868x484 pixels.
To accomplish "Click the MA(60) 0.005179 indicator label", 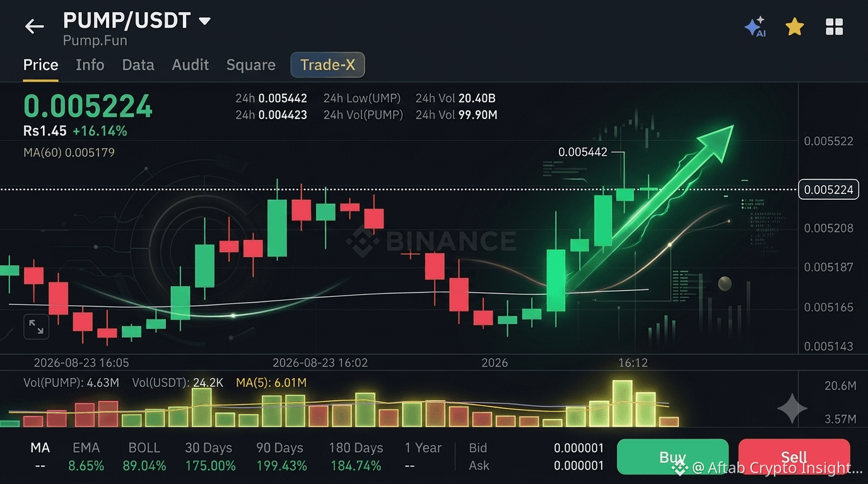I will coord(69,153).
